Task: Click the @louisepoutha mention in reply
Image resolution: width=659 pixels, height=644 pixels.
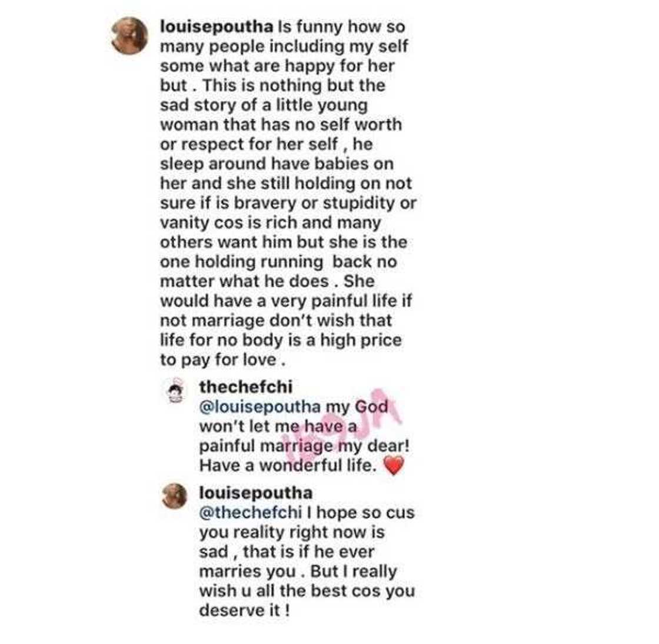Action: [260, 407]
